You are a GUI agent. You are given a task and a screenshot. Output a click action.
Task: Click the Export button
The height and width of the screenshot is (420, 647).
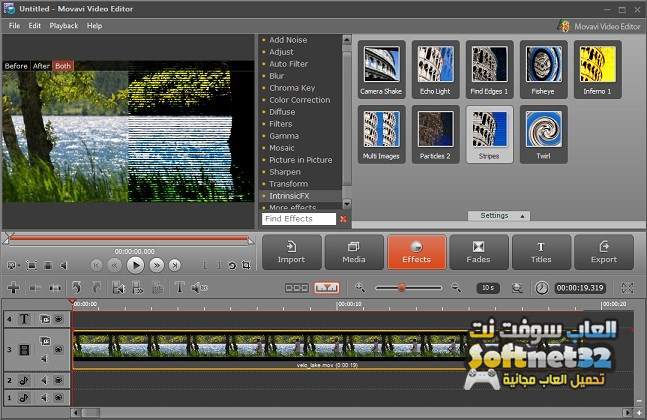(604, 252)
